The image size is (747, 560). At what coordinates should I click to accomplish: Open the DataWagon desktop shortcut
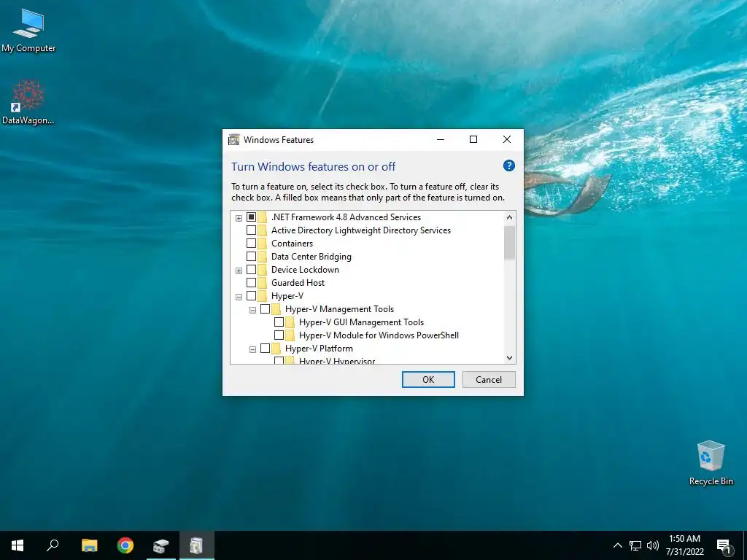pos(28,102)
